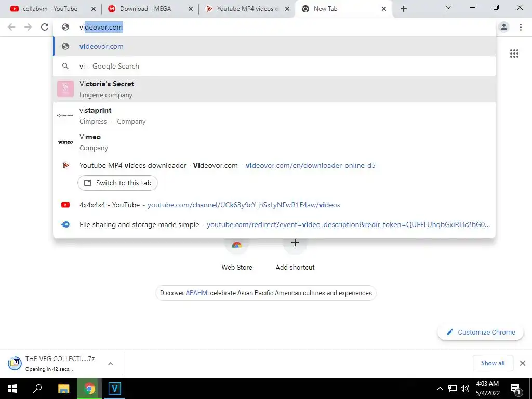
Task: Open the Windows Start menu
Action: 12,389
